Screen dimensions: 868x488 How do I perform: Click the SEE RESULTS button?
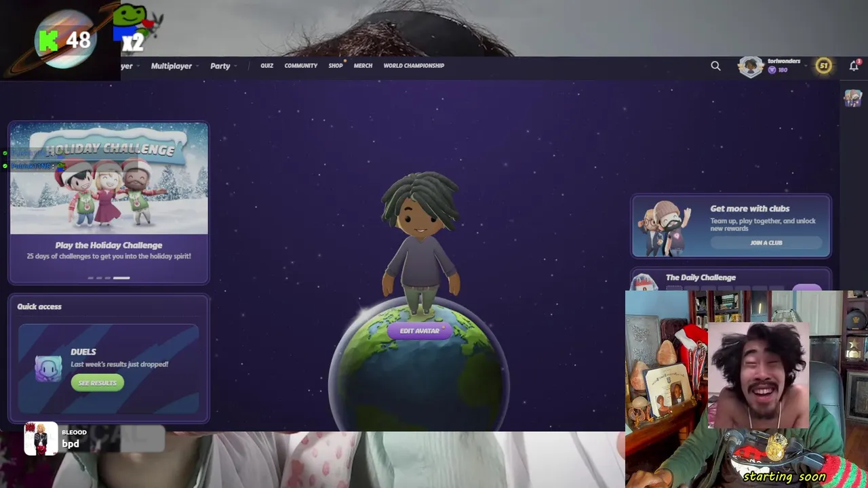[97, 383]
